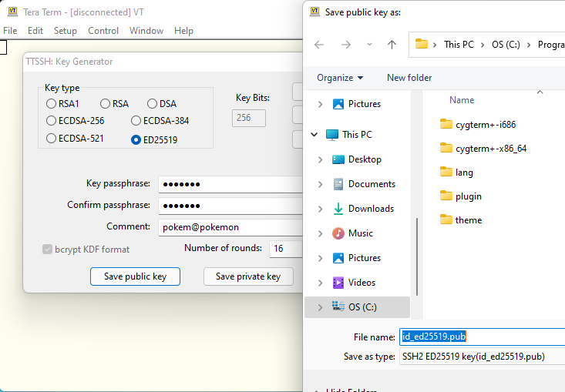Open the Edit menu in Tera Term

click(35, 31)
